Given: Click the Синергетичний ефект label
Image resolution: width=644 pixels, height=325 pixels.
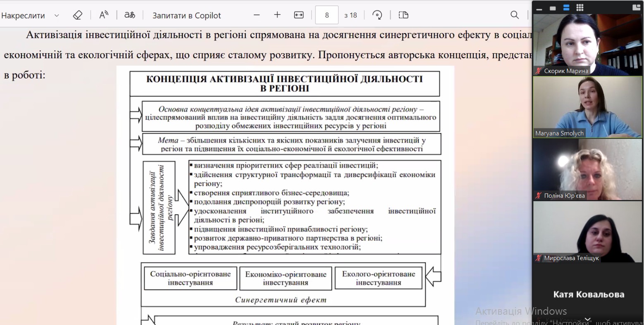Looking at the screenshot, I should [x=281, y=300].
